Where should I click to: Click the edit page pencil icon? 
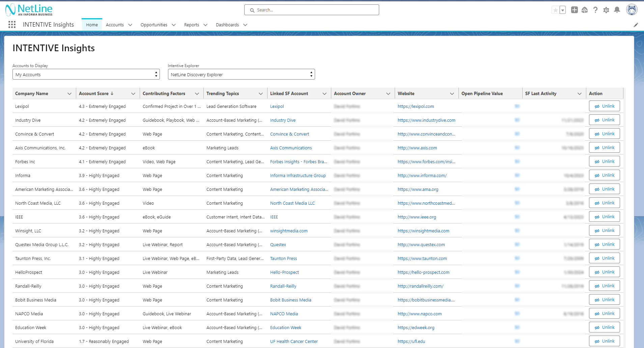[x=636, y=25]
